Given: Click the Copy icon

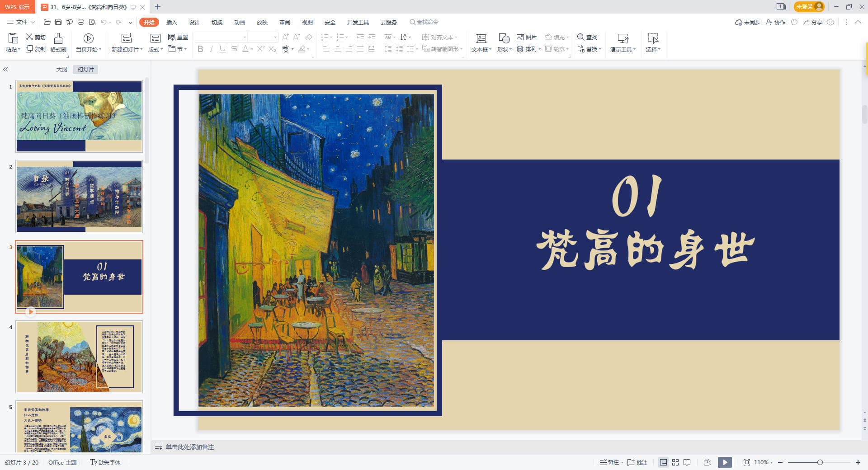Looking at the screenshot, I should (x=29, y=49).
